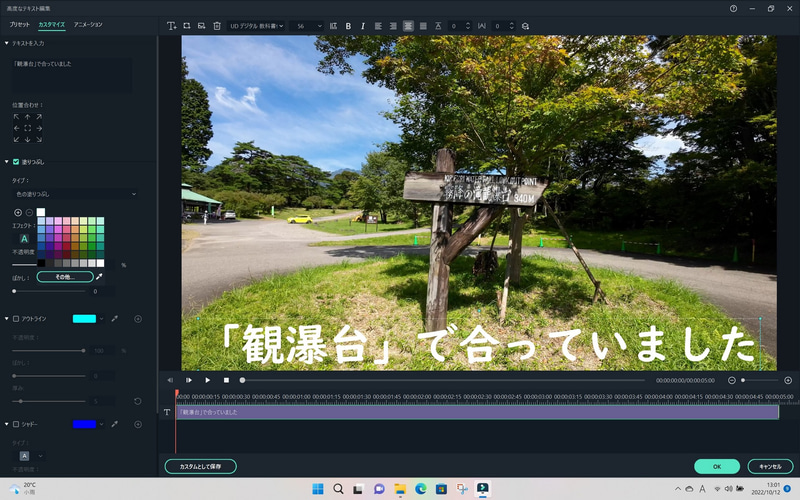The image size is (800, 500).
Task: Click the eyedropper beside the outline color
Action: pyautogui.click(x=115, y=318)
